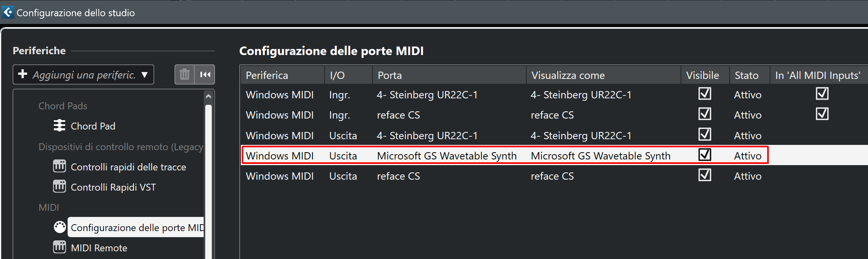This screenshot has width=868, height=259.
Task: Click the reset devices rewind icon
Action: 205,74
